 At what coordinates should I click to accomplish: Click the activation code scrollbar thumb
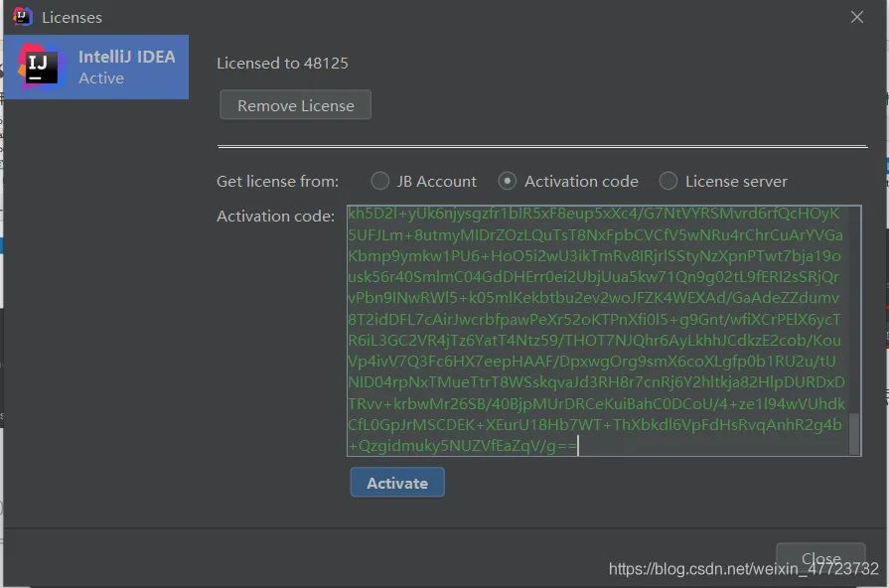[854, 433]
